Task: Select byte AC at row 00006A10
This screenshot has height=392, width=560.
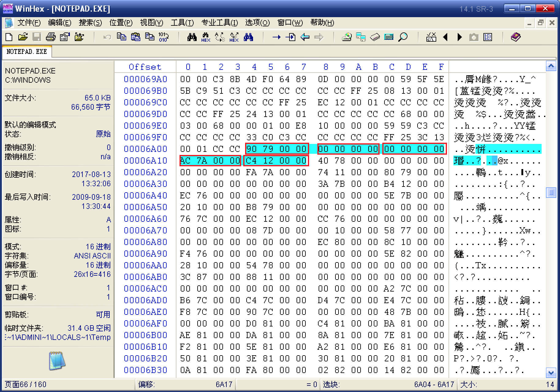Action: pyautogui.click(x=185, y=160)
